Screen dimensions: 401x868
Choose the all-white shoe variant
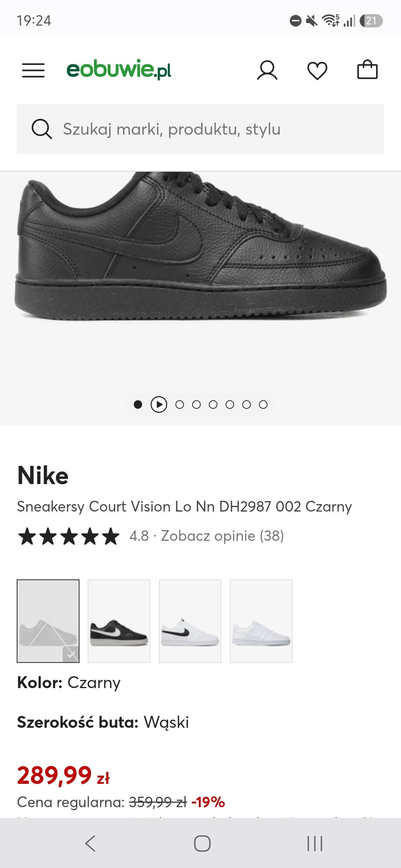click(261, 621)
